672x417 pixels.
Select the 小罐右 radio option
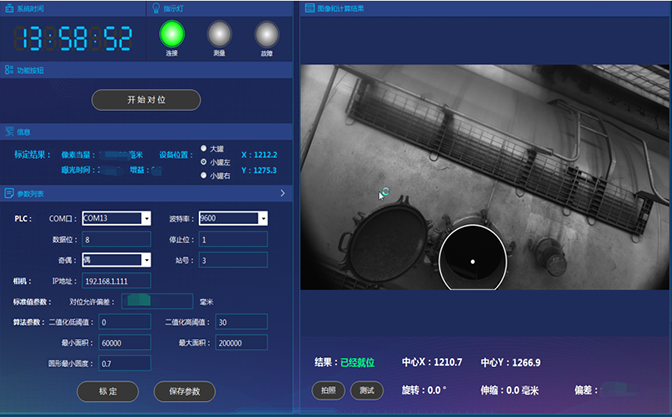(204, 175)
